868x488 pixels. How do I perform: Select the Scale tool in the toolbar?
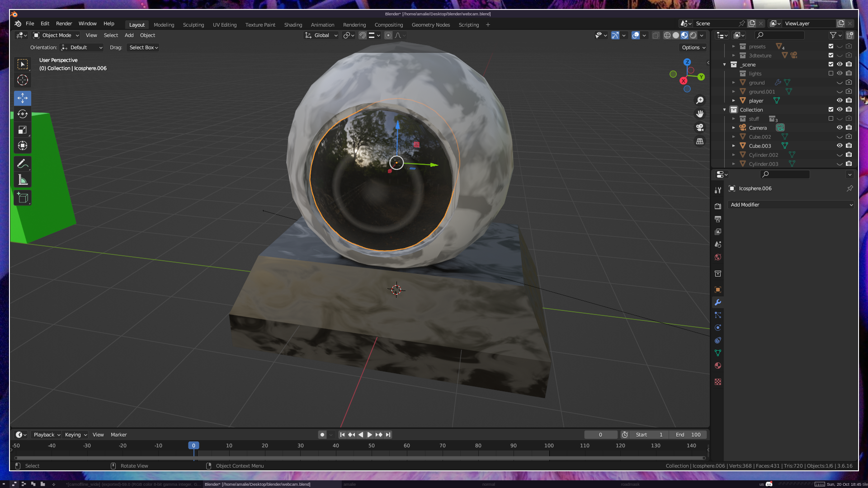(23, 130)
